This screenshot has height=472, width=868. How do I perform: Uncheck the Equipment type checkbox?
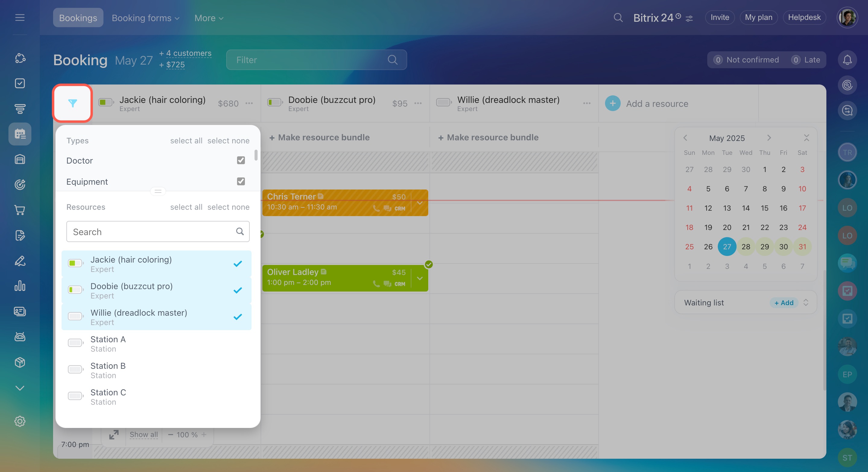(x=241, y=181)
